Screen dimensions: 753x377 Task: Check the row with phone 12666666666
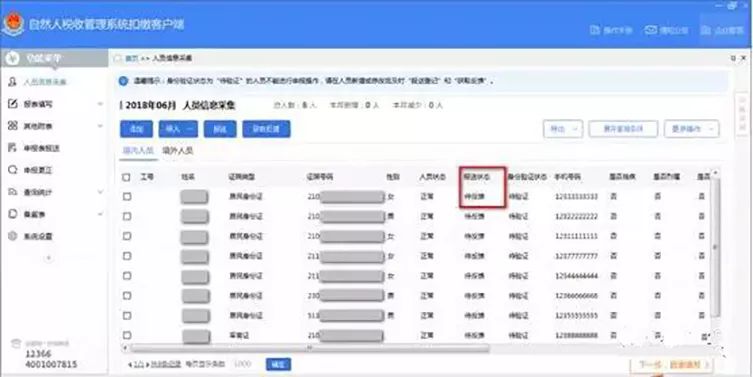coord(126,296)
